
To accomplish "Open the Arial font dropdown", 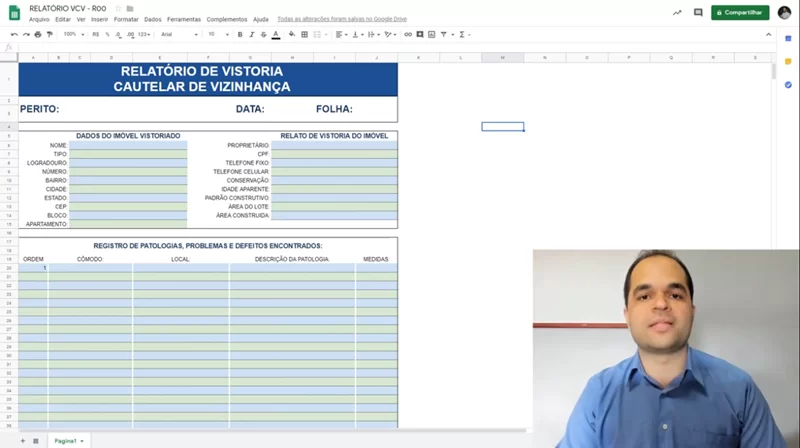I will [x=179, y=35].
